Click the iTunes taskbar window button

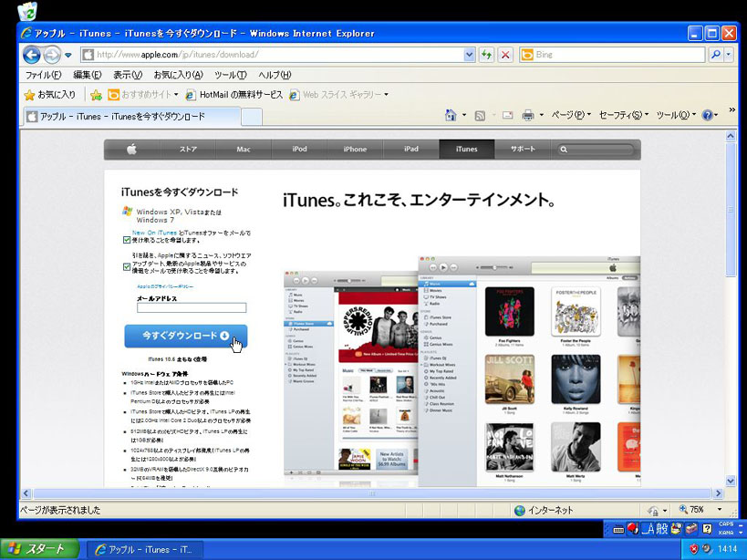(146, 550)
